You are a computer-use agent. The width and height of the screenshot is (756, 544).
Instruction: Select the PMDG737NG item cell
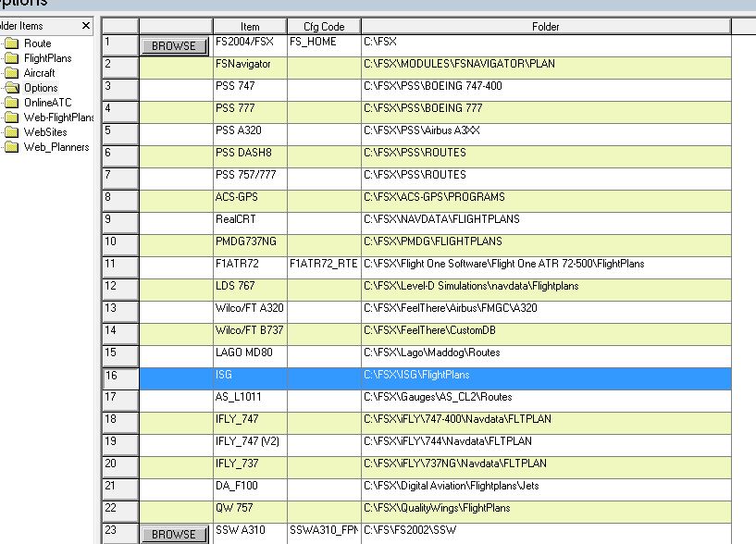(x=250, y=245)
